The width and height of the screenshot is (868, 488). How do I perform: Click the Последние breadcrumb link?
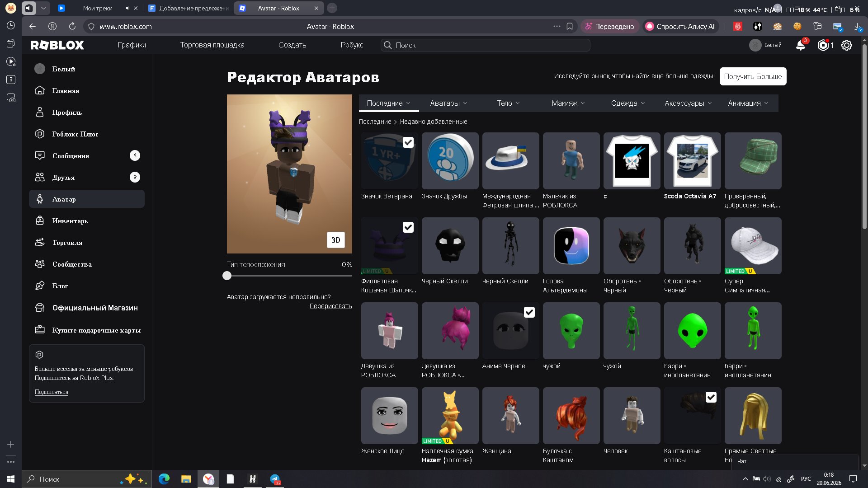pyautogui.click(x=375, y=122)
